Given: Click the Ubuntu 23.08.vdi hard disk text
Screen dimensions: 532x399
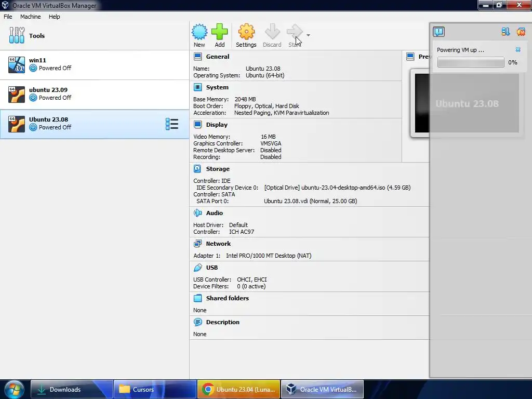Looking at the screenshot, I should (x=311, y=201).
